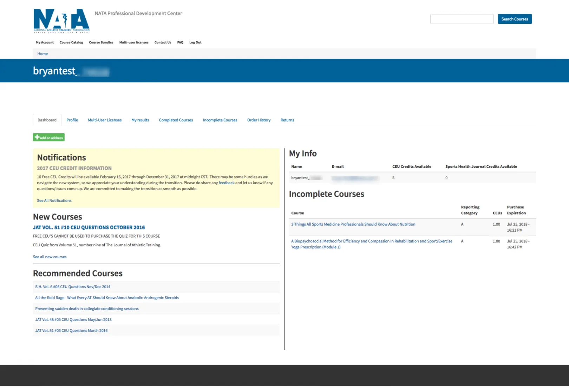The height and width of the screenshot is (392, 569).
Task: Select the Dashboard tab
Action: pyautogui.click(x=47, y=120)
